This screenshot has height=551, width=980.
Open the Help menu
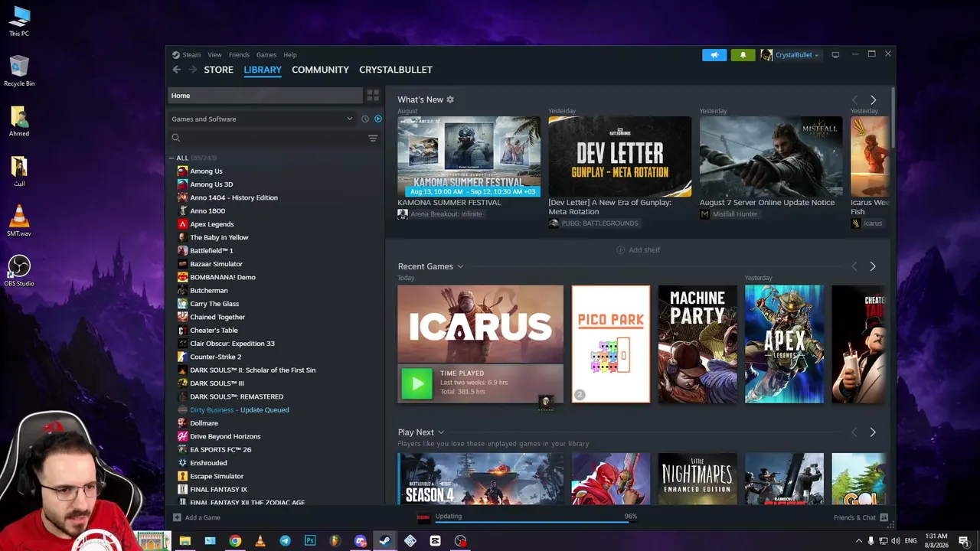(x=290, y=55)
